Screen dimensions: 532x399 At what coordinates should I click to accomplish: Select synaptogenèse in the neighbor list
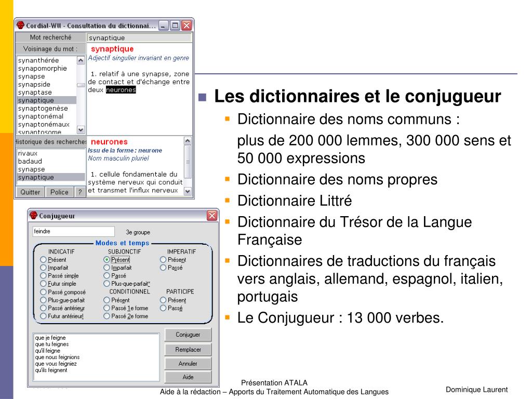(43, 109)
